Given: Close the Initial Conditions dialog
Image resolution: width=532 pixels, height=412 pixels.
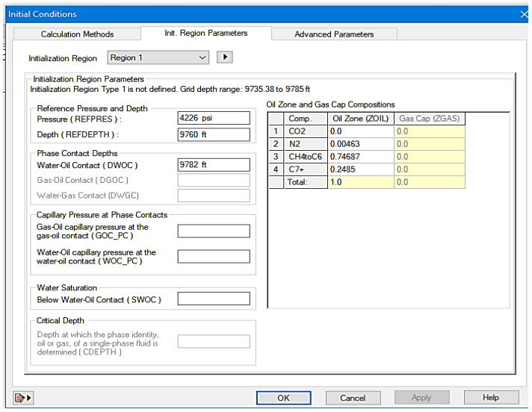Looking at the screenshot, I should click(523, 14).
